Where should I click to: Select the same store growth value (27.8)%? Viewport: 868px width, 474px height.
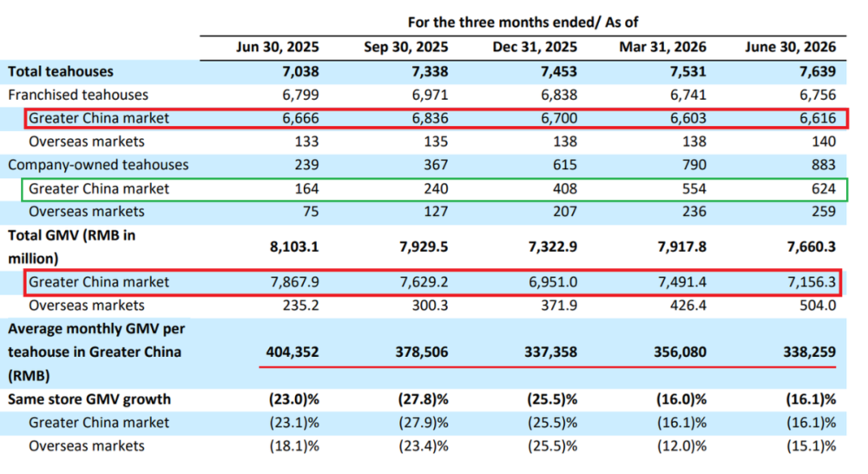point(423,399)
